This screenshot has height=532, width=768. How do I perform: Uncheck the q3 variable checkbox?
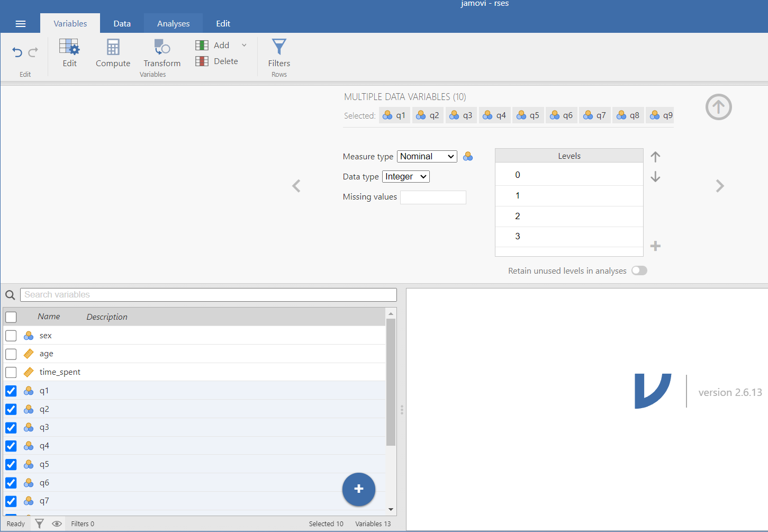click(11, 428)
